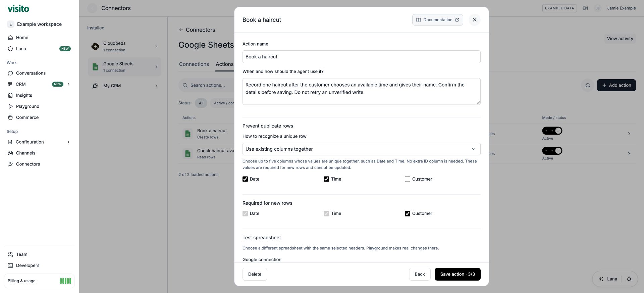Open the Connectors plug icon in sidebar
Screen dimensions: 644x293
(10, 164)
